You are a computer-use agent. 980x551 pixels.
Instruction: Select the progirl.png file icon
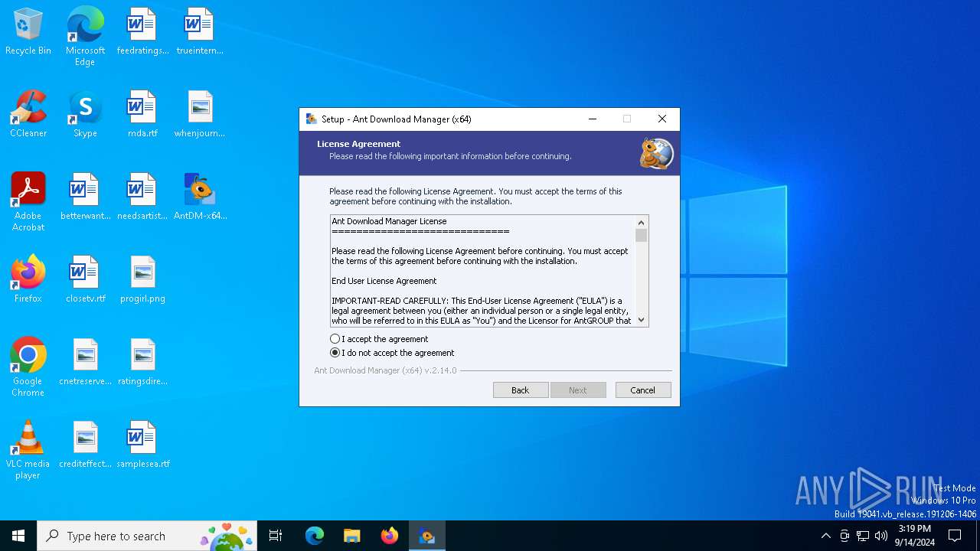click(142, 280)
